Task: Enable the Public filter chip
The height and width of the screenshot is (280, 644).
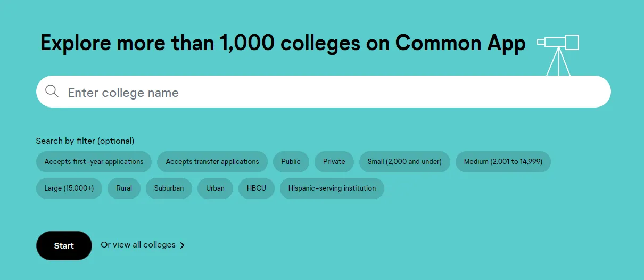Action: (291, 161)
